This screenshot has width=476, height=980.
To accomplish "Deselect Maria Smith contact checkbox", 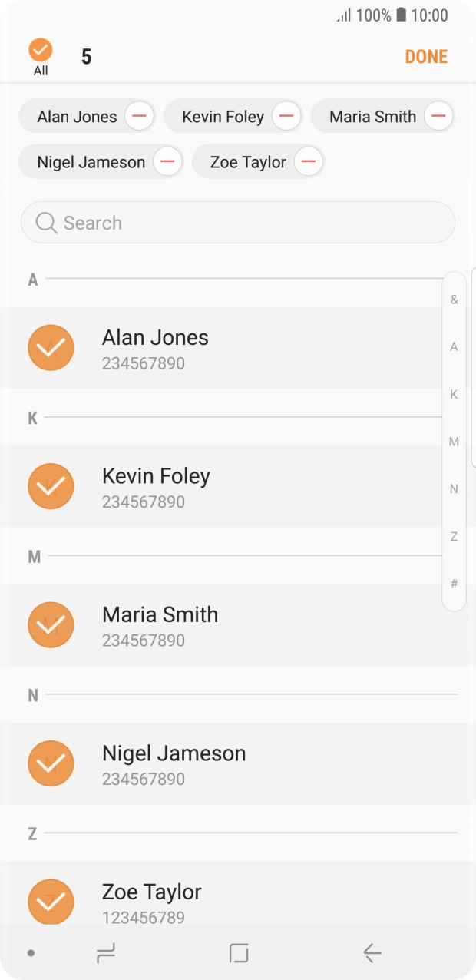I will tap(51, 625).
